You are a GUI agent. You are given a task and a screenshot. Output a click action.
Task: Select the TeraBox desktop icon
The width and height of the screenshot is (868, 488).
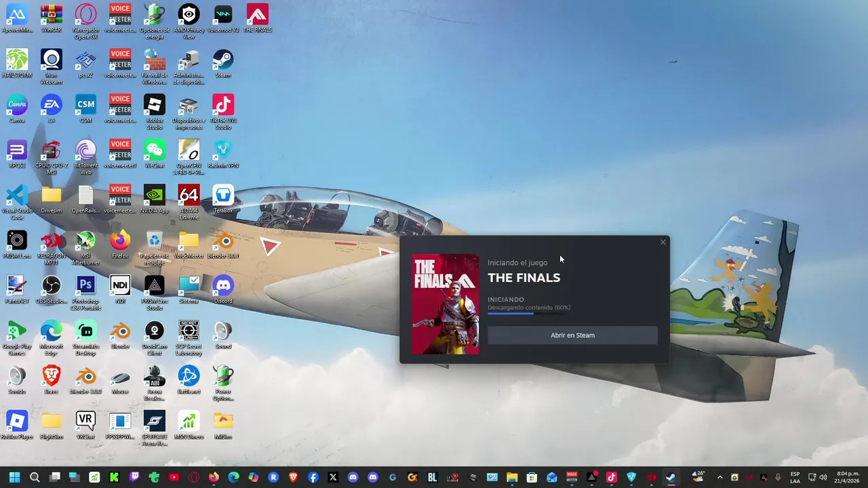pos(223,199)
